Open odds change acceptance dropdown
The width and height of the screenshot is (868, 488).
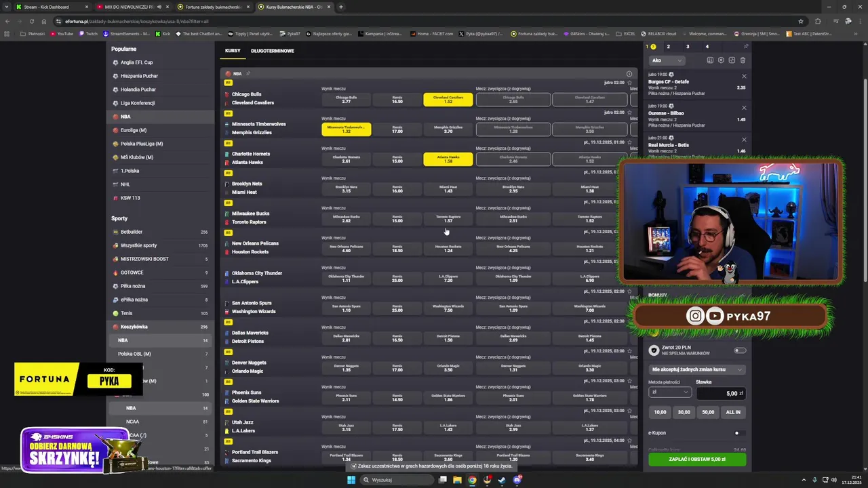(697, 369)
